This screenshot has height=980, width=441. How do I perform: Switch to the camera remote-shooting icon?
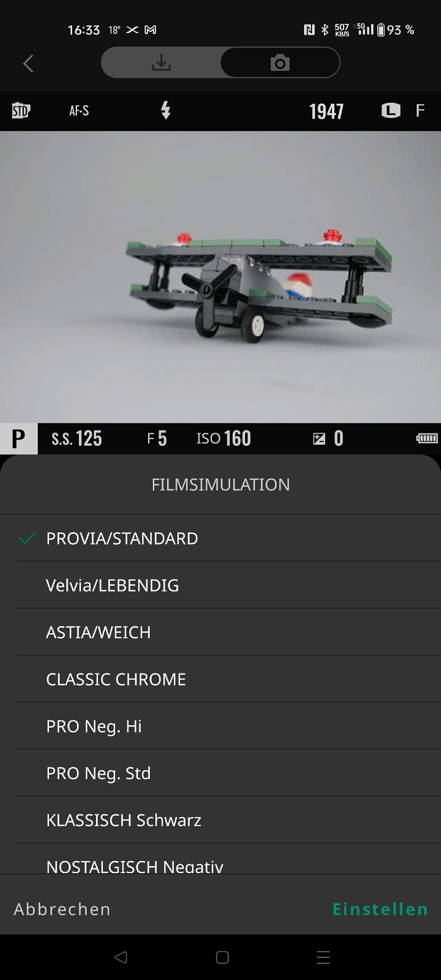280,62
